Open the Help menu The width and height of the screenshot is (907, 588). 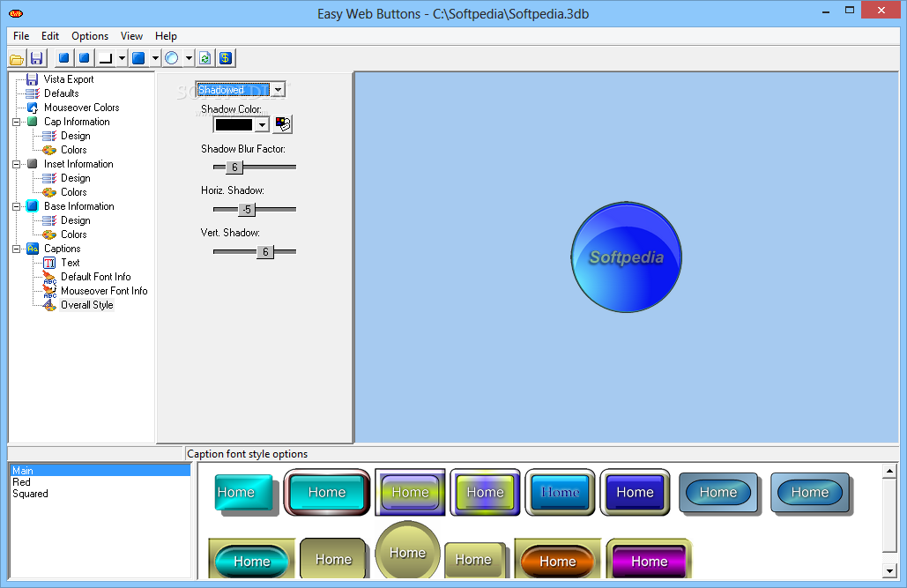tap(166, 36)
